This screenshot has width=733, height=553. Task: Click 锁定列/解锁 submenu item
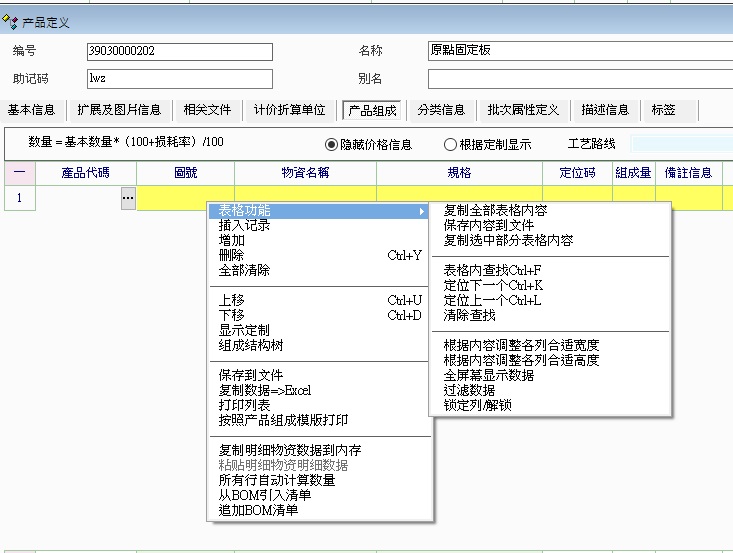pyautogui.click(x=477, y=405)
